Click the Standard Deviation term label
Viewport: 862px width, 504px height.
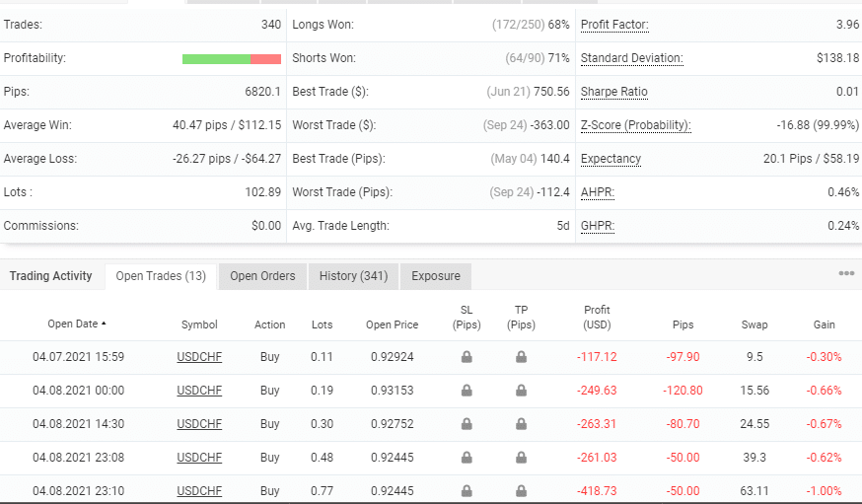631,58
